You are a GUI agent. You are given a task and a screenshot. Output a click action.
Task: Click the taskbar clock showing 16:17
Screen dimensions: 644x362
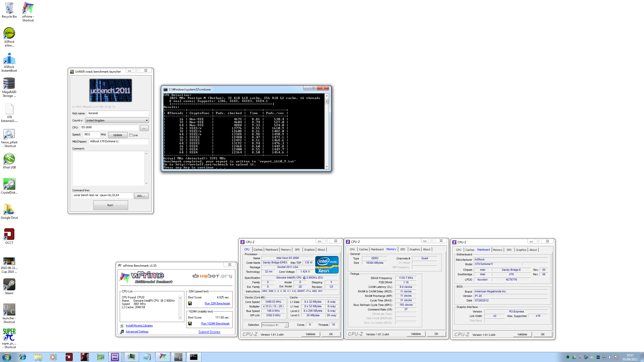630,357
